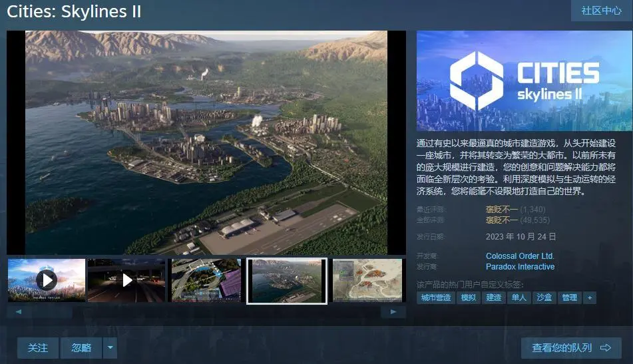Screen dimensions: 633x364
Task: Select the 管理 tag
Action: tap(570, 298)
